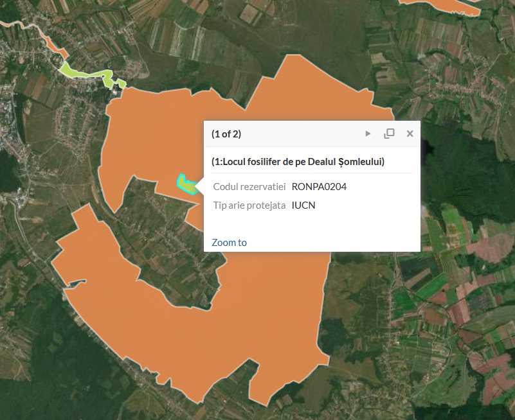Click the "(1 of 2)" popup header
The width and height of the screenshot is (515, 420).
(x=226, y=134)
